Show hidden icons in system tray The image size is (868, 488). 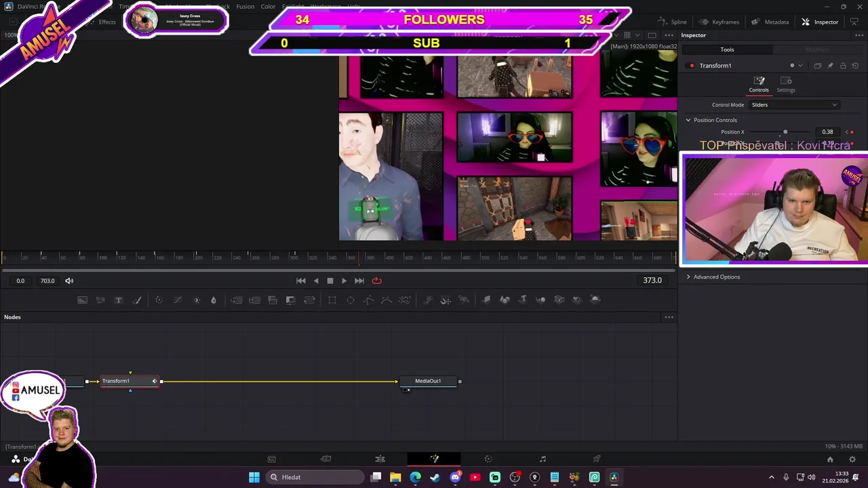771,477
